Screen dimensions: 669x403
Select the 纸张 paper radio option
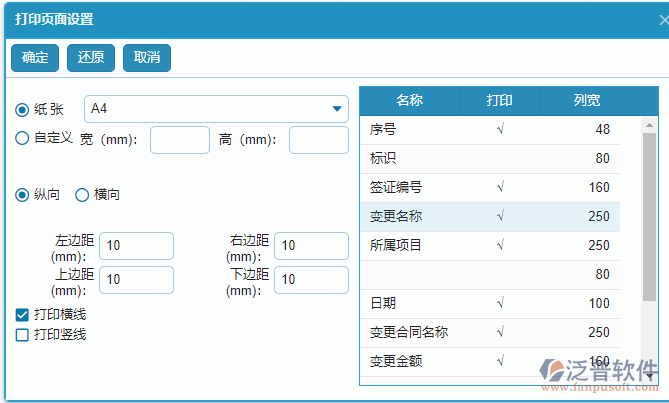(x=22, y=109)
